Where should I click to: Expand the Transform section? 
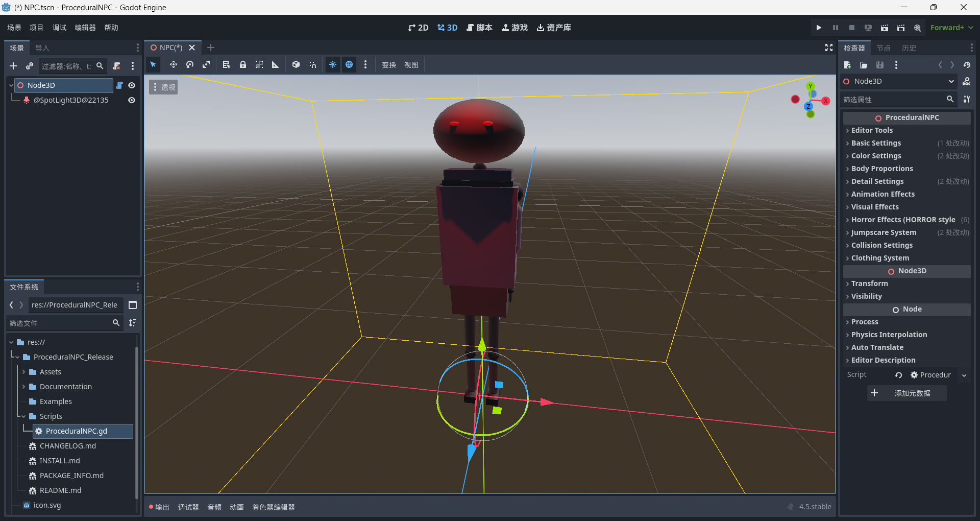click(907, 283)
